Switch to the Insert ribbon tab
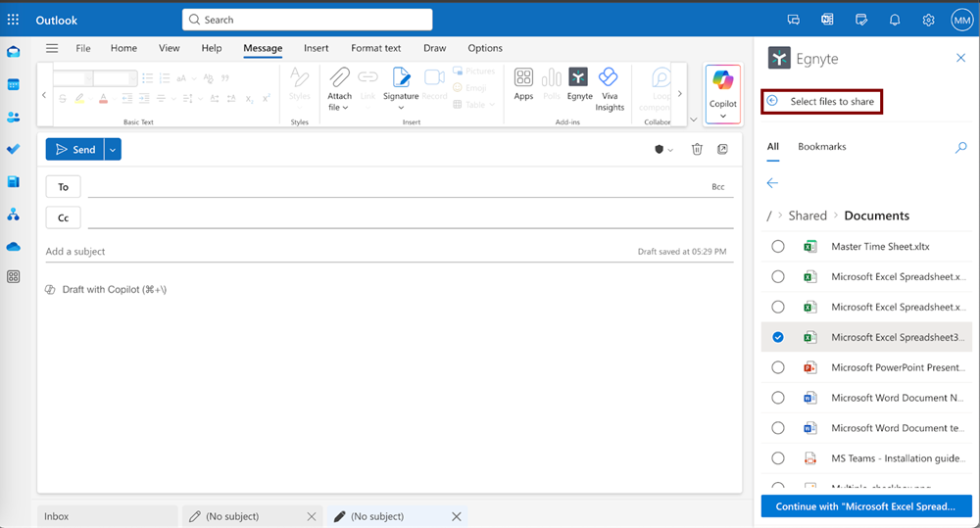 tap(316, 48)
